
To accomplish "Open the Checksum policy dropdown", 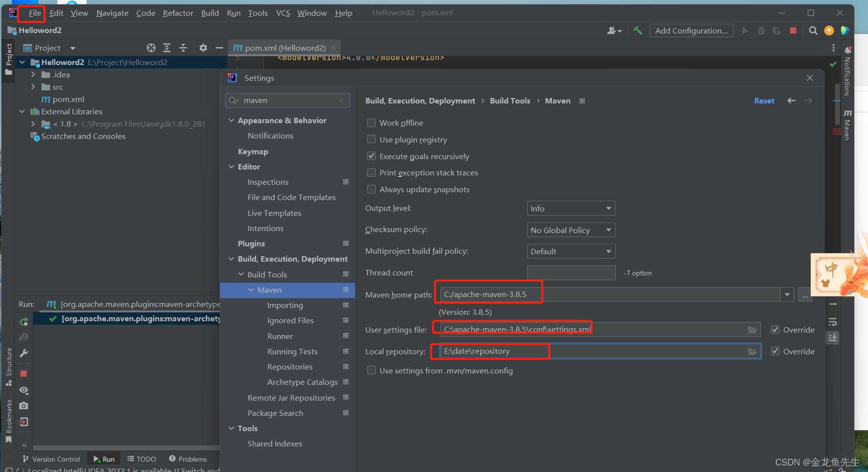I will click(x=571, y=230).
